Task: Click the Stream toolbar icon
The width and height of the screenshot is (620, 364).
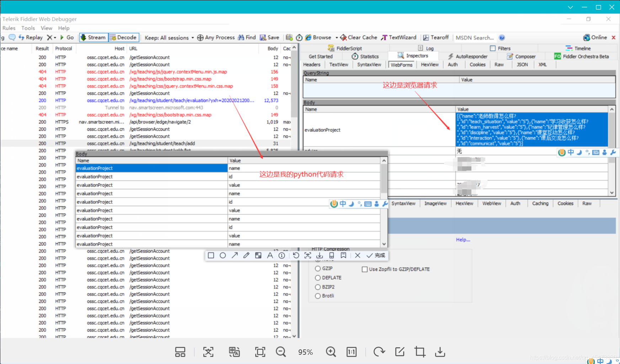Action: 83,38
